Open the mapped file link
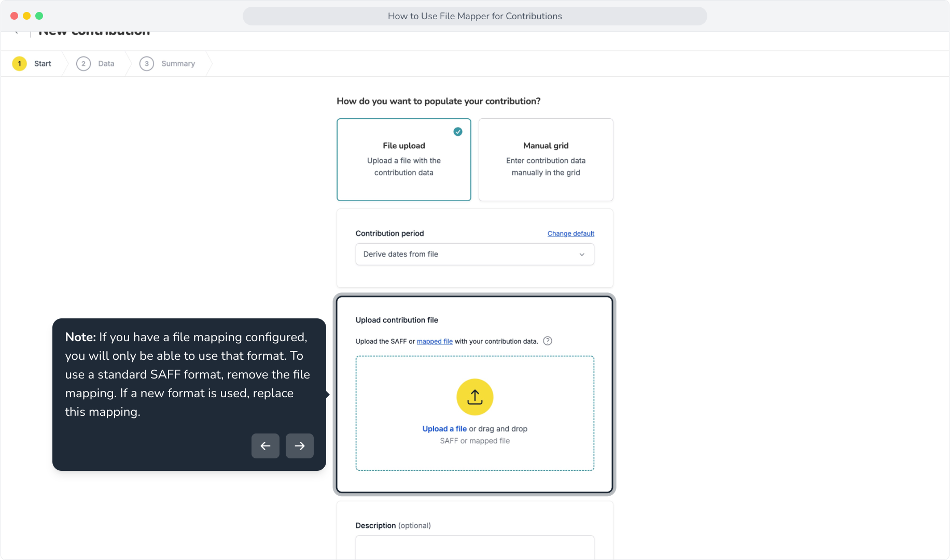Viewport: 950px width, 560px height. click(x=435, y=341)
